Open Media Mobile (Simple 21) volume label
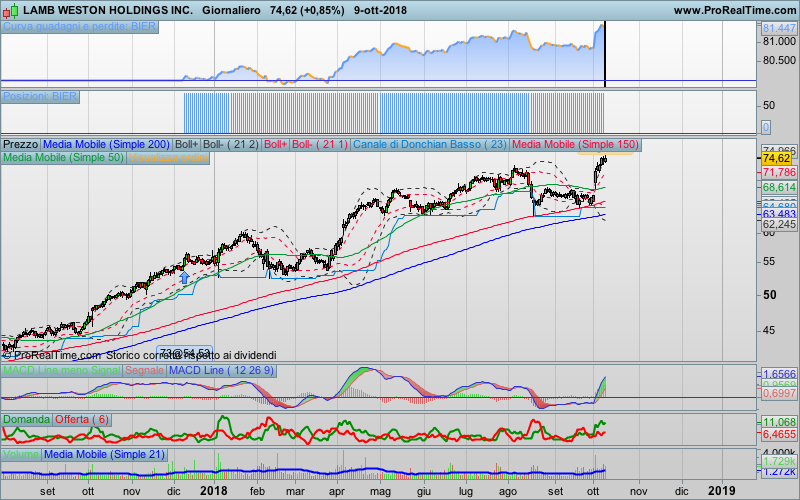The width and height of the screenshot is (800, 500). click(104, 454)
